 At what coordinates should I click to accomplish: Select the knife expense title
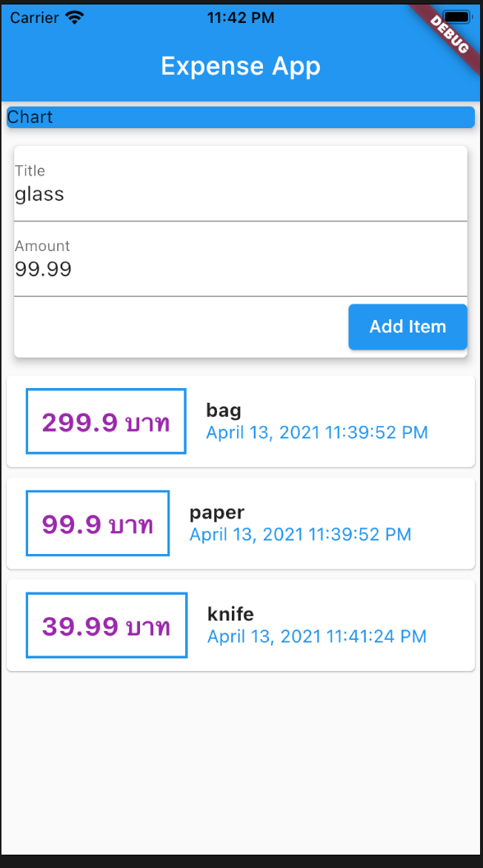pyautogui.click(x=230, y=614)
